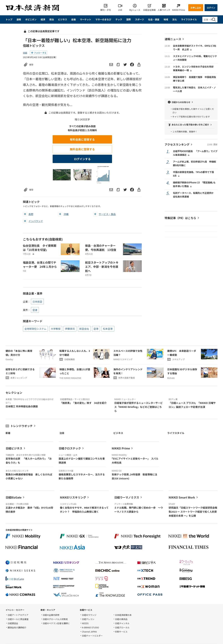Click the 保存 clip icon below article thumbnails

(25, 190)
